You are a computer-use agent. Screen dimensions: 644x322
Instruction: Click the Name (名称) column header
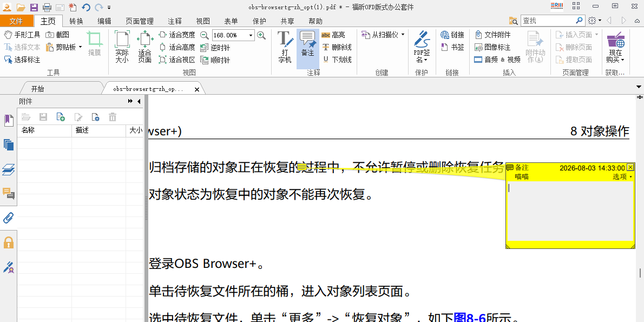44,130
